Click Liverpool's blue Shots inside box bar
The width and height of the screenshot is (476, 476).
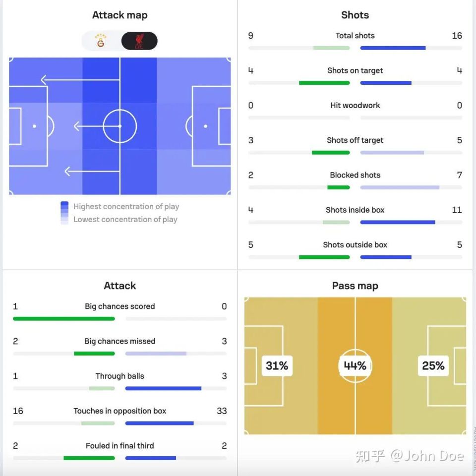[x=397, y=222]
